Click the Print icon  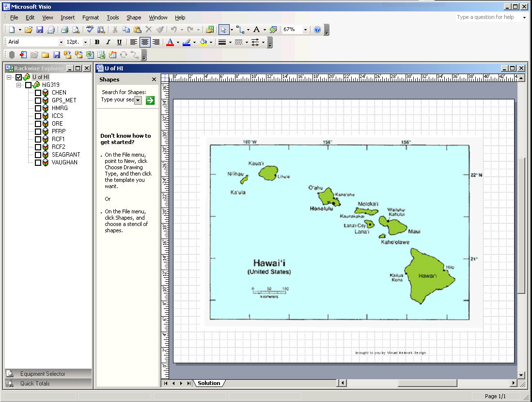(x=64, y=30)
